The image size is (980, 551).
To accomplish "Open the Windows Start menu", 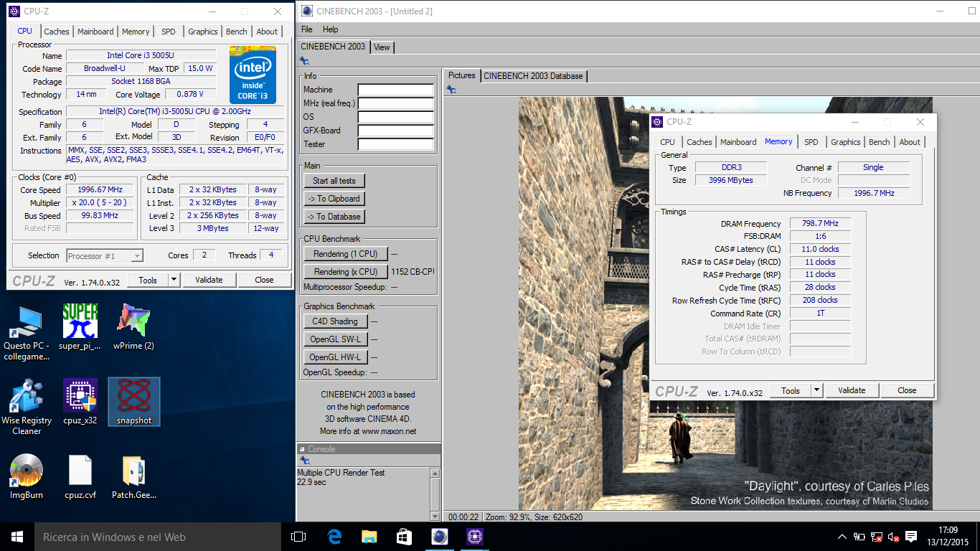I will pos(17,537).
